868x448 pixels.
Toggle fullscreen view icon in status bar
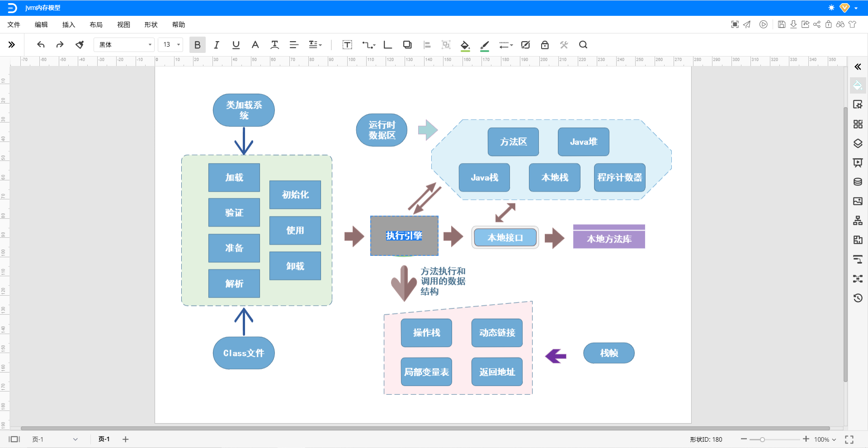coord(849,439)
